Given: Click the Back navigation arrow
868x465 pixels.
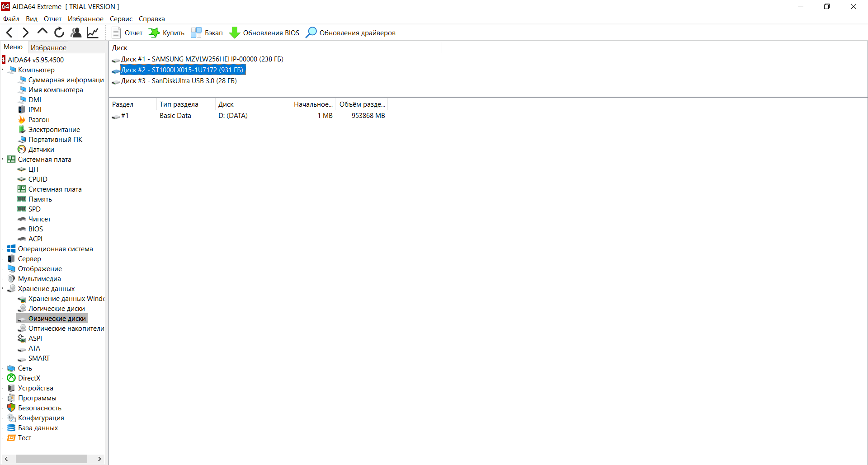Looking at the screenshot, I should click(x=9, y=33).
